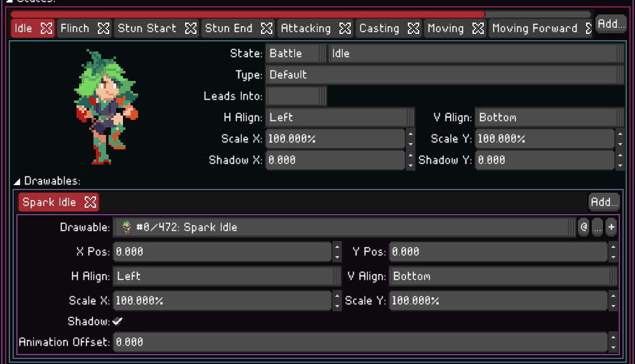The image size is (635, 364).
Task: Click the plus icon beside Drawable field
Action: (611, 227)
